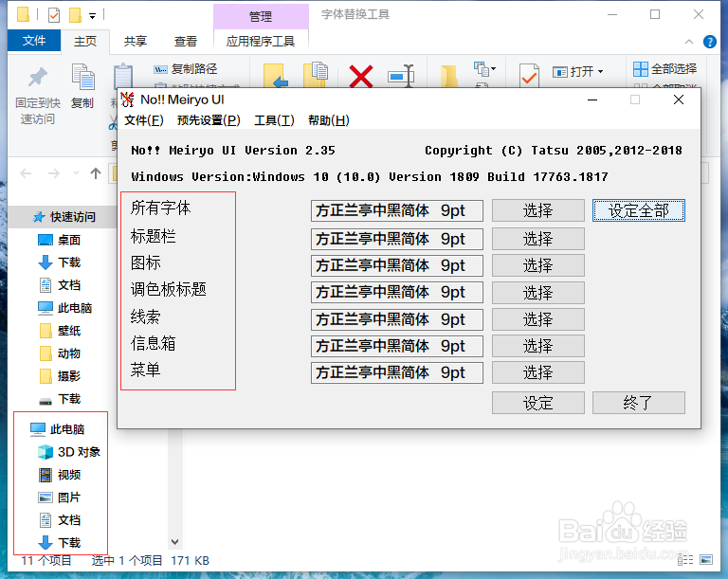Click the Rename icon in Explorer ribbon
The image size is (728, 579).
pyautogui.click(x=401, y=76)
